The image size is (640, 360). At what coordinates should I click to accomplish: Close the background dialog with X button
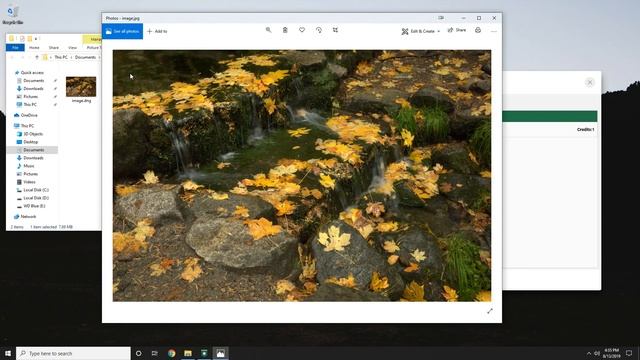(x=590, y=82)
